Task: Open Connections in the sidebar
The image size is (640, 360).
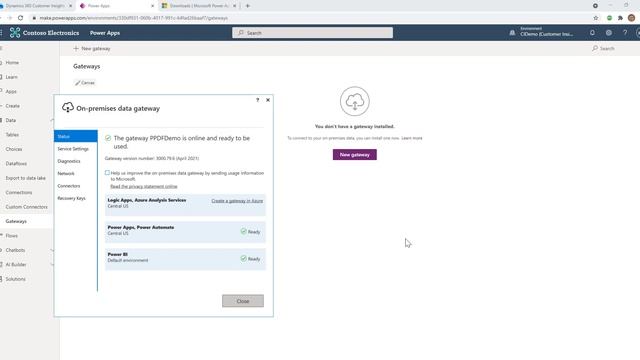Action: pyautogui.click(x=19, y=192)
